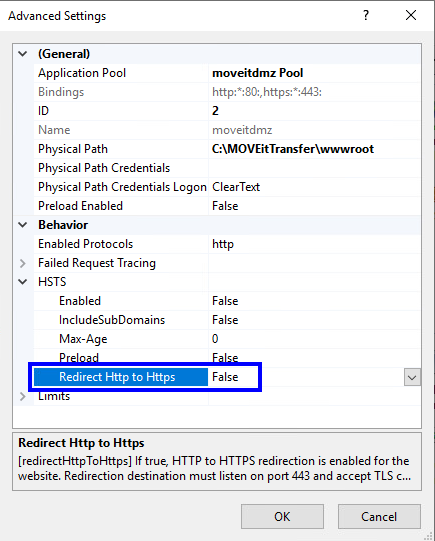The image size is (435, 541).
Task: Select the Max-Age property label
Action: (83, 339)
